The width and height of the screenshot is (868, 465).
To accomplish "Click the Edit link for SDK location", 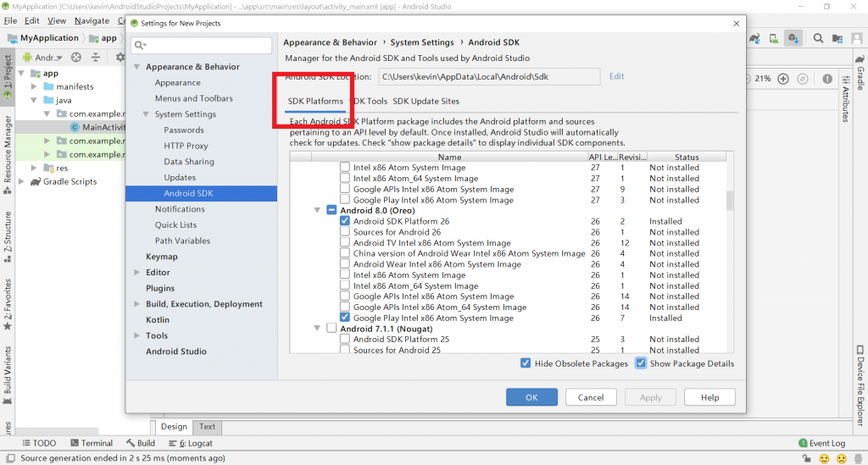I will coord(617,76).
